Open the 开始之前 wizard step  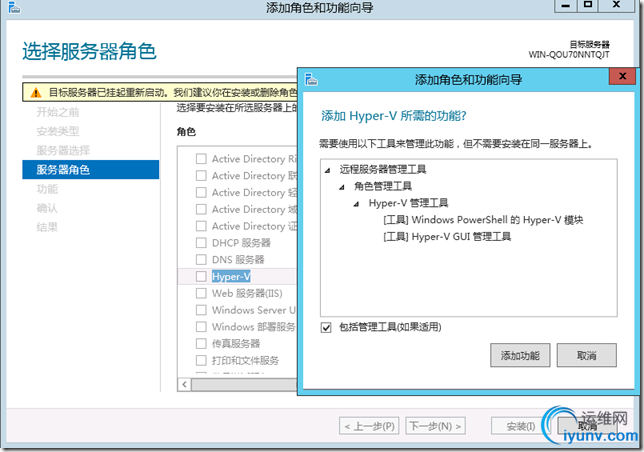[58, 112]
